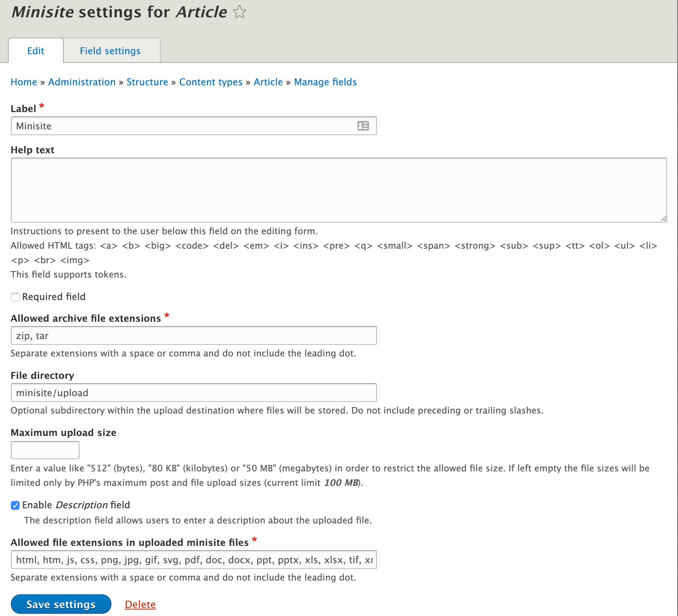Go to Manage fields breadcrumb link

coord(325,82)
